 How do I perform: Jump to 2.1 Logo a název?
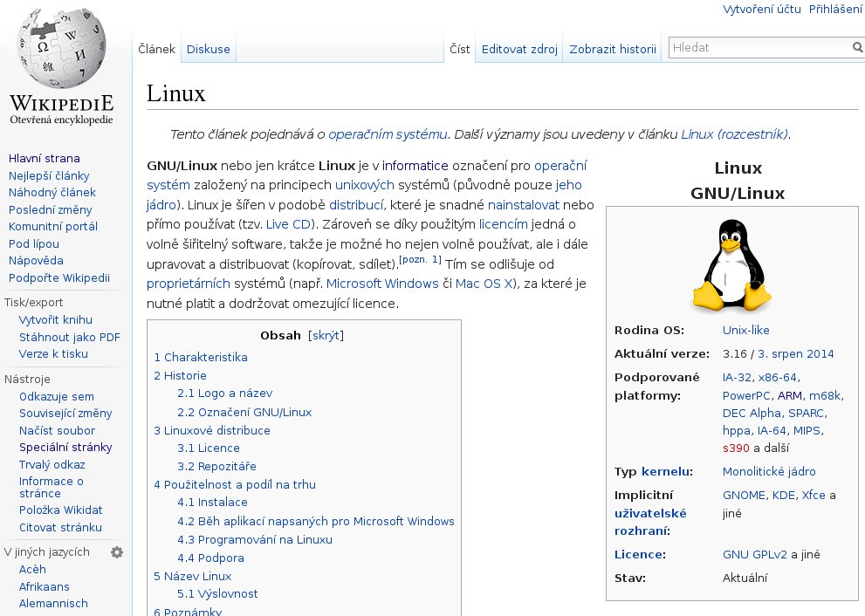225,394
